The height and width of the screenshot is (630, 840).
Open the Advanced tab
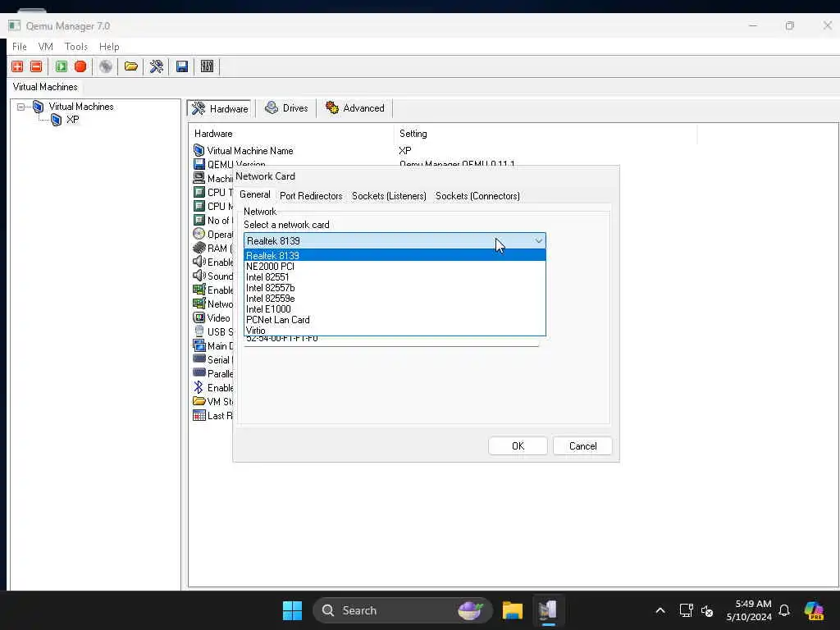[x=355, y=108]
